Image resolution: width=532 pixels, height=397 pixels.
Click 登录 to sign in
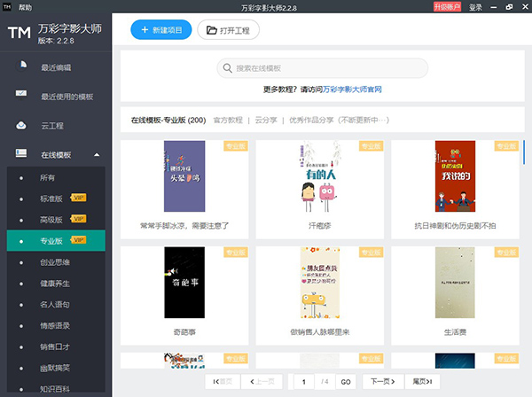tap(475, 7)
